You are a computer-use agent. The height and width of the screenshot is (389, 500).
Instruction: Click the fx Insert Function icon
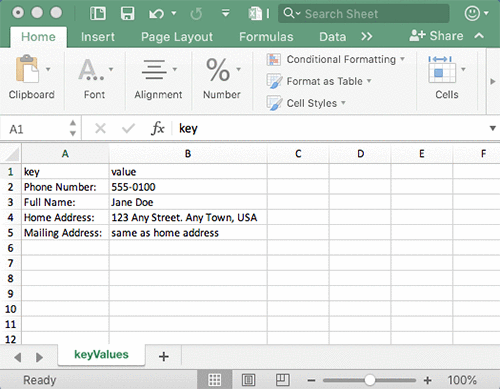(157, 128)
